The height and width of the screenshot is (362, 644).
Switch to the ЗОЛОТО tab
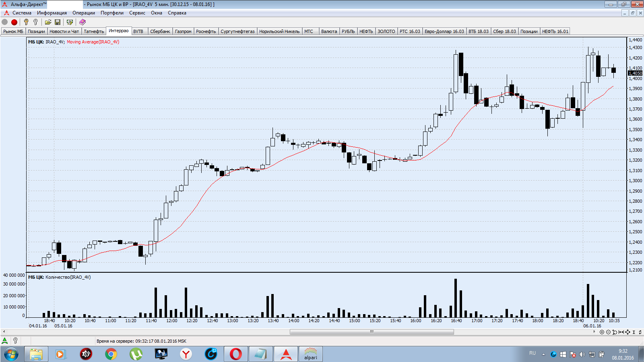pos(386,31)
